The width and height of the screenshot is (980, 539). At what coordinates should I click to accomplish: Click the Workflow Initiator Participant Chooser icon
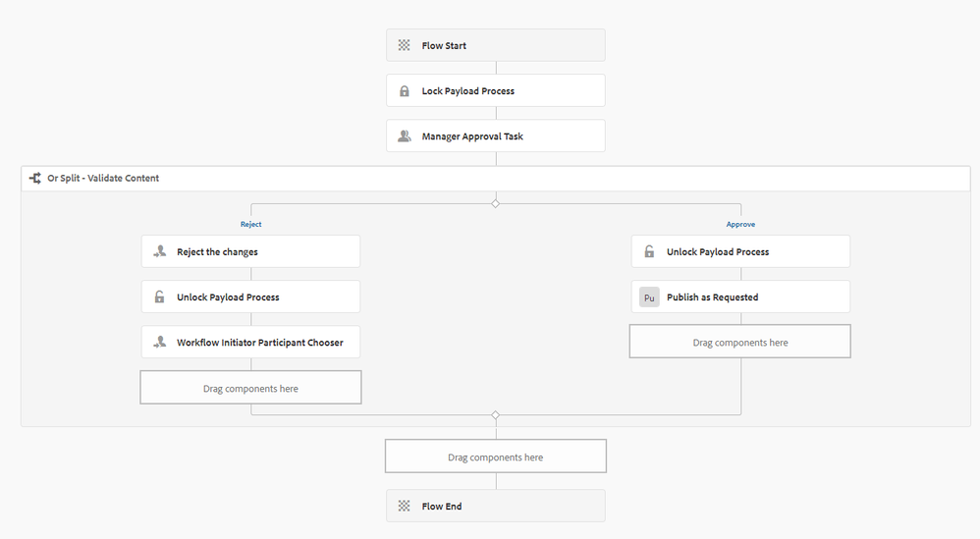coord(159,343)
